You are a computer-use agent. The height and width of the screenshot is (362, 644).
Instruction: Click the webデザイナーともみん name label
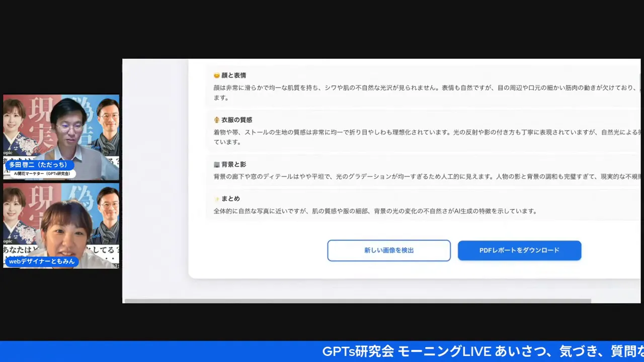coord(41,261)
